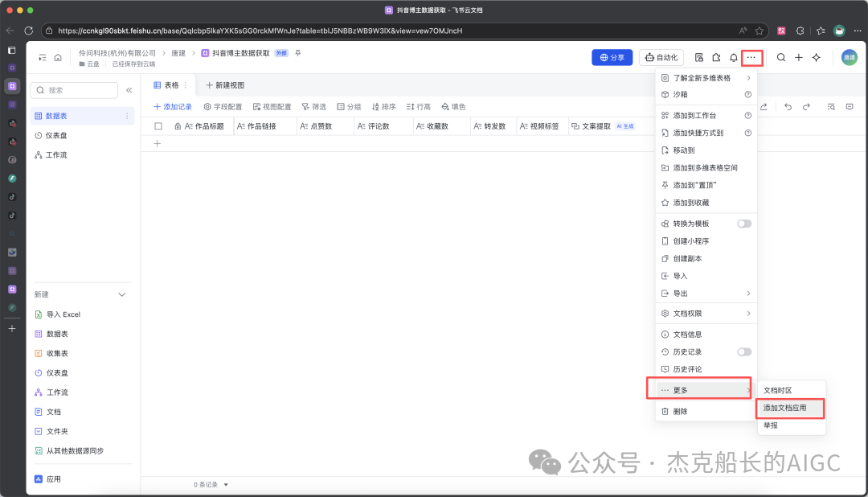Click 从其他数据源同步 option

69,451
